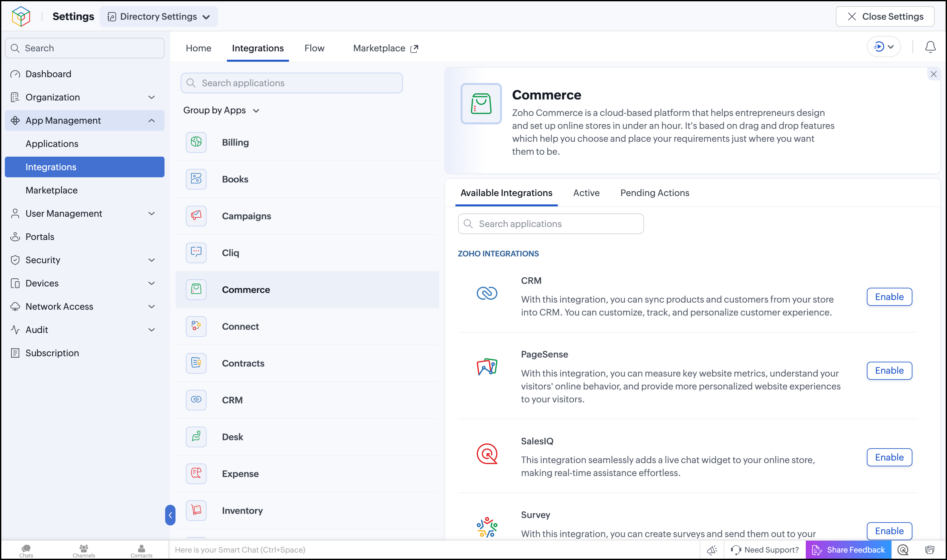Screen dimensions: 947x560
Task: Click the sidebar Search field
Action: [x=85, y=48]
